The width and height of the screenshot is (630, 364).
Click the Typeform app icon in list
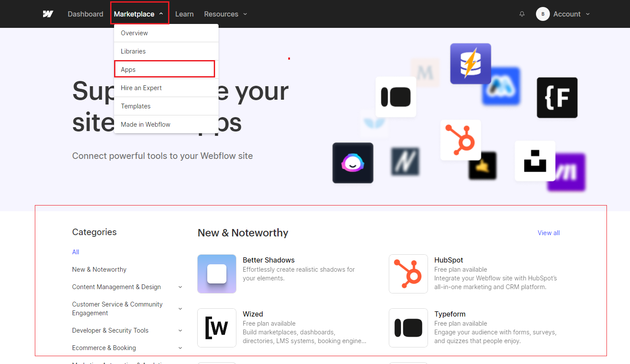point(408,328)
